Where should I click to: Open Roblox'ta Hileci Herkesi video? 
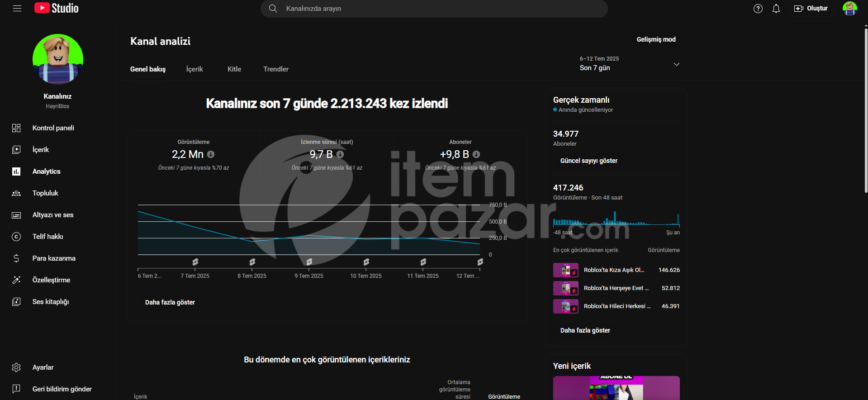(x=617, y=306)
